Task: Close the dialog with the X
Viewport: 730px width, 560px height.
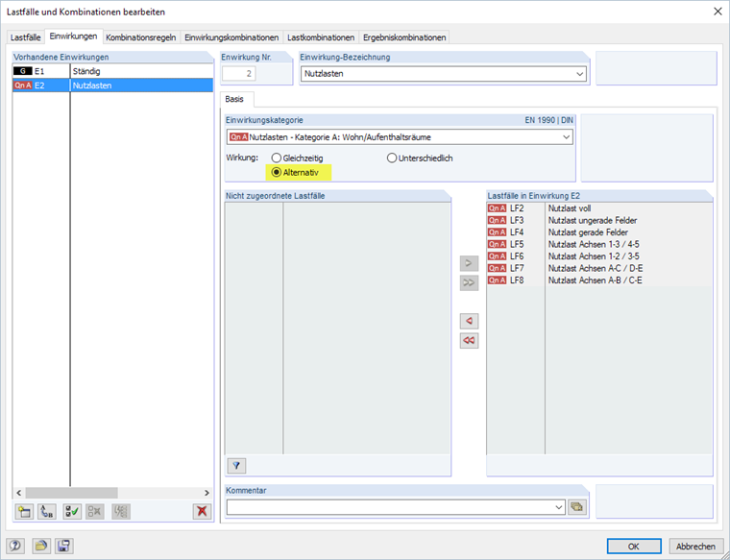Action: point(718,12)
